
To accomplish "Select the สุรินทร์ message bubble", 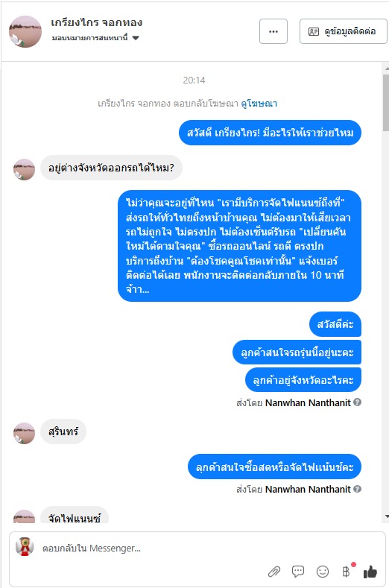I will click(x=63, y=431).
